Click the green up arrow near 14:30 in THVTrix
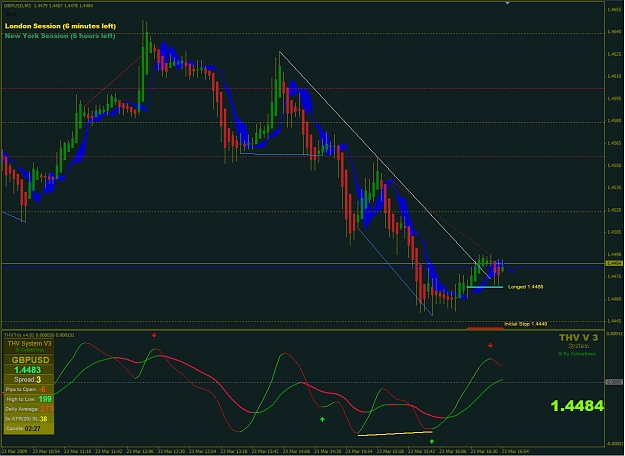 click(322, 419)
